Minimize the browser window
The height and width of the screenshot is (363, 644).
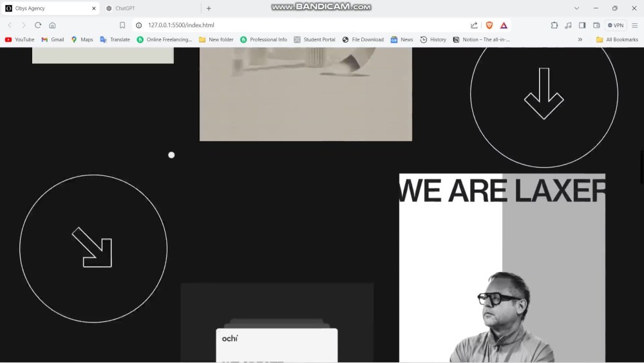click(596, 8)
